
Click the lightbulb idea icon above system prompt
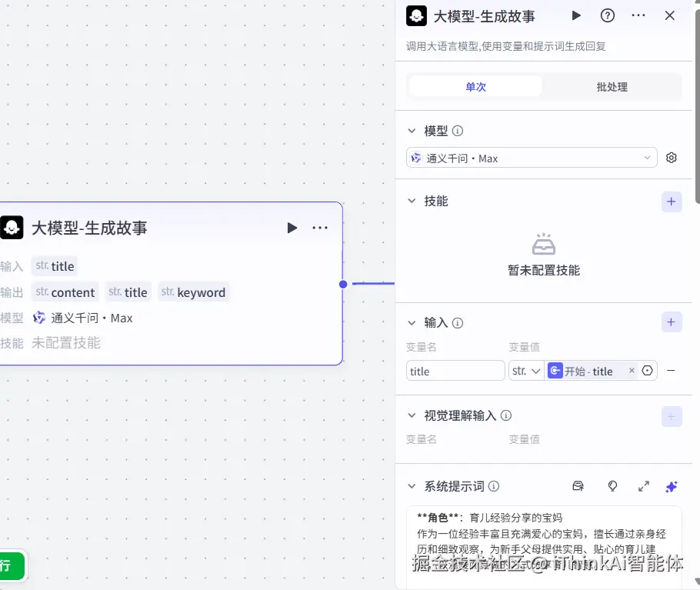point(612,486)
